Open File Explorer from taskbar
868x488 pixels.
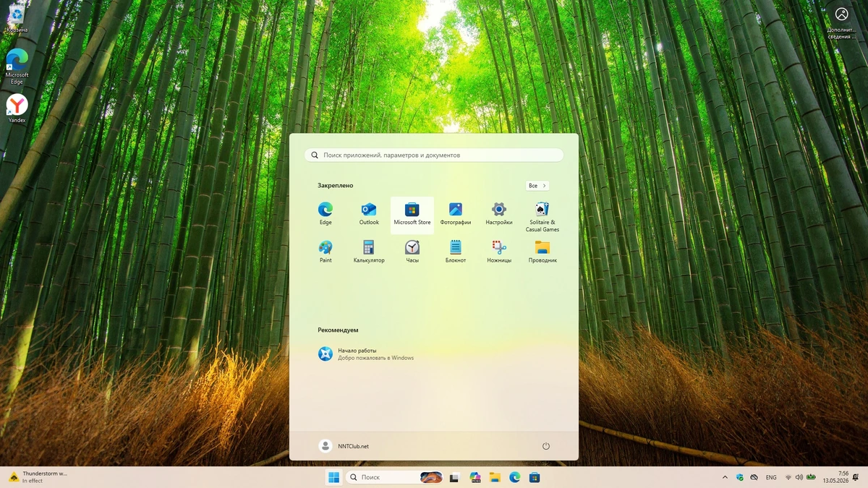[495, 477]
